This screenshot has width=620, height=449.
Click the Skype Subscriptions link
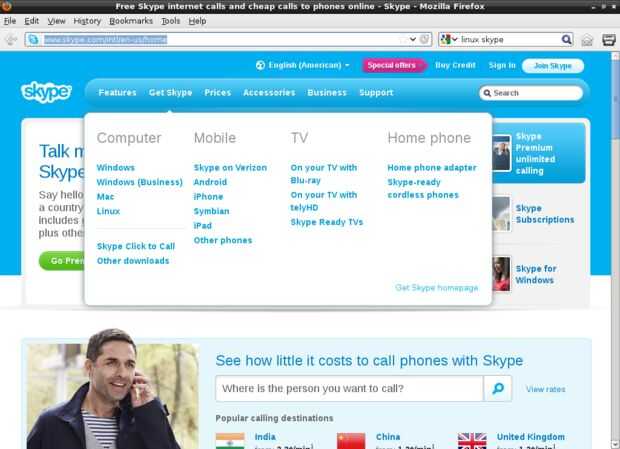point(545,214)
